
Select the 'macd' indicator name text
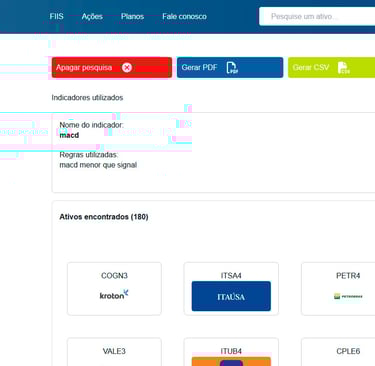pyautogui.click(x=69, y=135)
